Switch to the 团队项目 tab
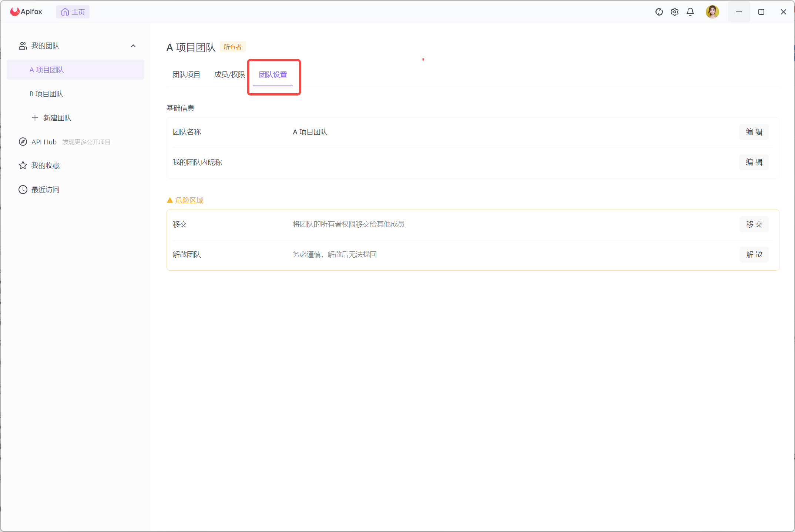Image resolution: width=795 pixels, height=532 pixels. (x=186, y=75)
